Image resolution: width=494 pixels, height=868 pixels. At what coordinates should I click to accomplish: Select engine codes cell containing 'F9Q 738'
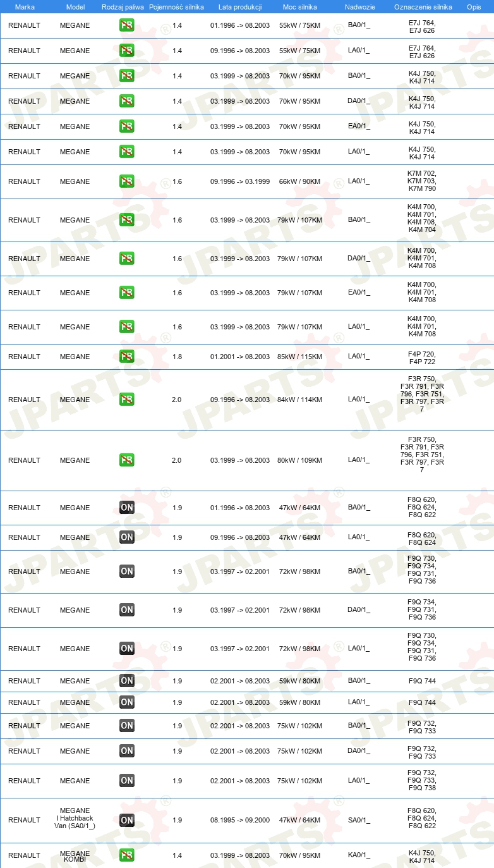coord(422,780)
